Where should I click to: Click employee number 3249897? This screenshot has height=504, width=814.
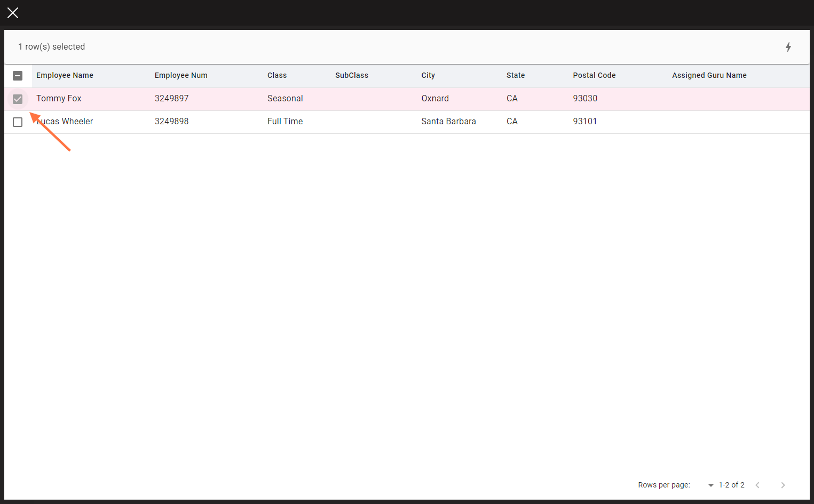pyautogui.click(x=171, y=98)
